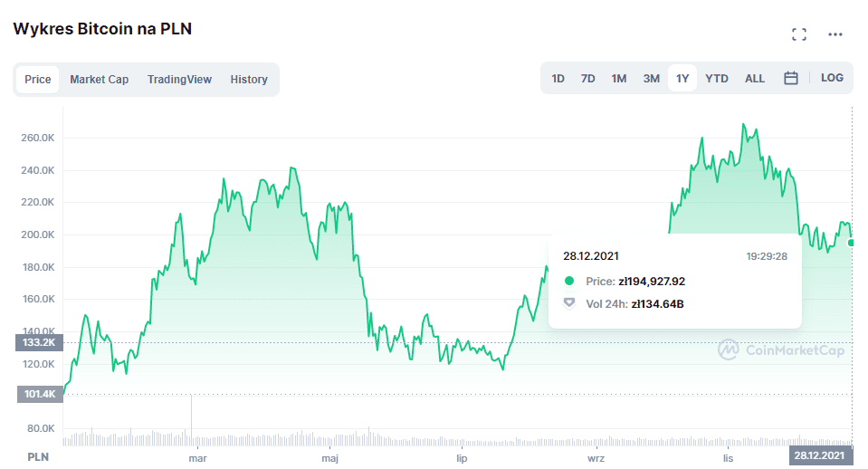
Task: Open fullscreen chart view icon
Action: point(798,34)
